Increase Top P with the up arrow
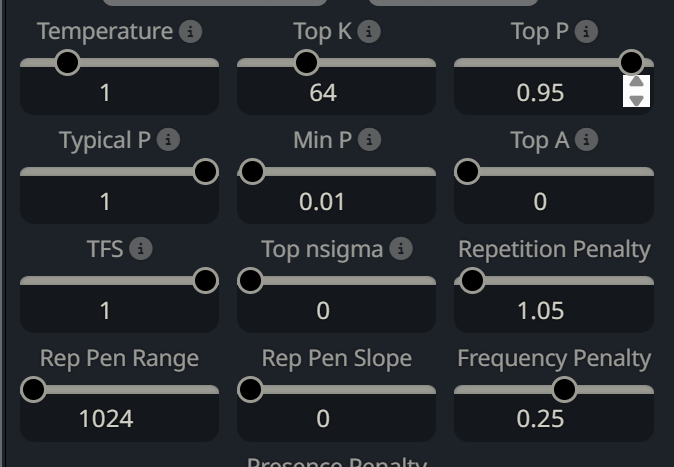The image size is (674, 467). coord(636,84)
